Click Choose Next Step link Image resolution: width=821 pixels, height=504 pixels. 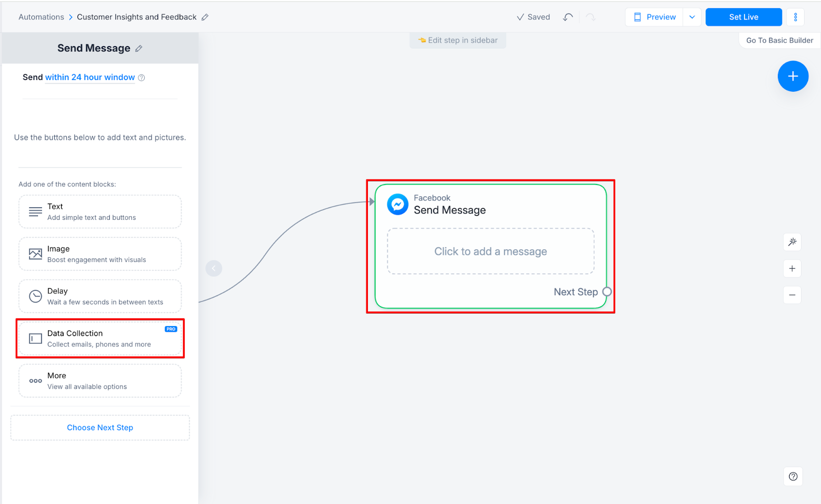click(x=100, y=428)
